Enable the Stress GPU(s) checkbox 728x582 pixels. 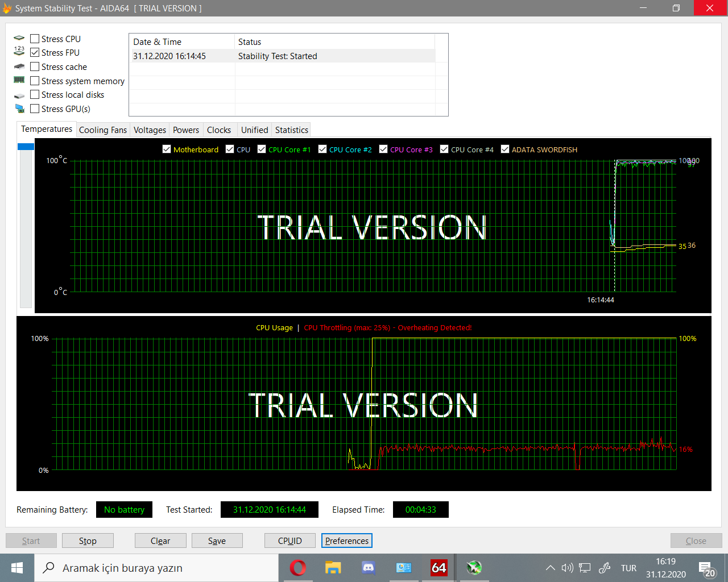pyautogui.click(x=35, y=109)
